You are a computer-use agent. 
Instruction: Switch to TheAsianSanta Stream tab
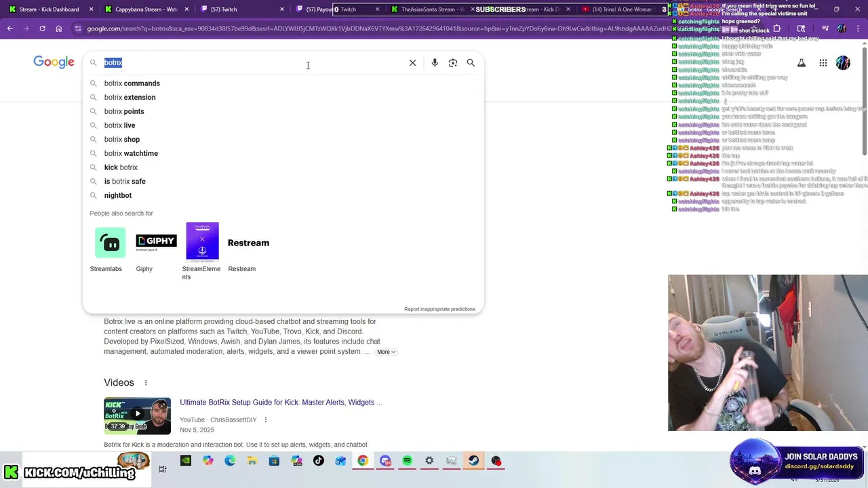[431, 9]
